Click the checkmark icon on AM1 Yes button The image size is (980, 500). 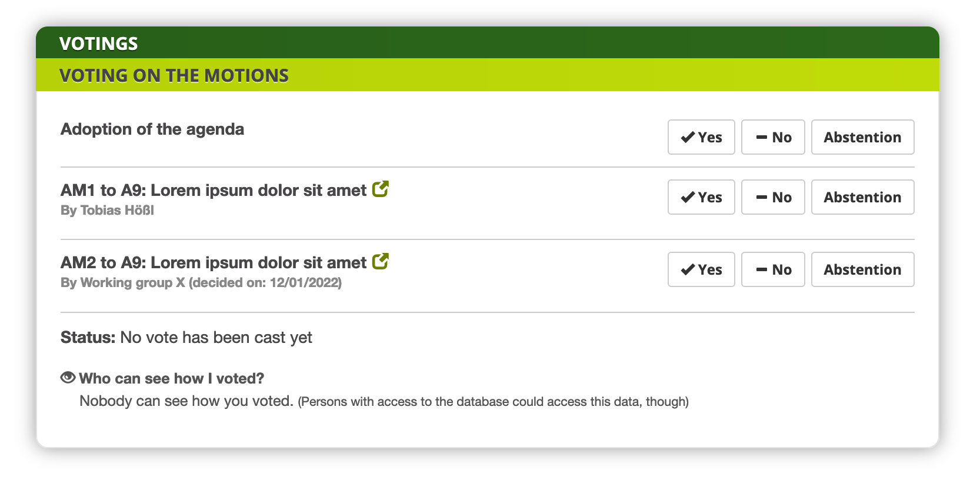pyautogui.click(x=688, y=197)
